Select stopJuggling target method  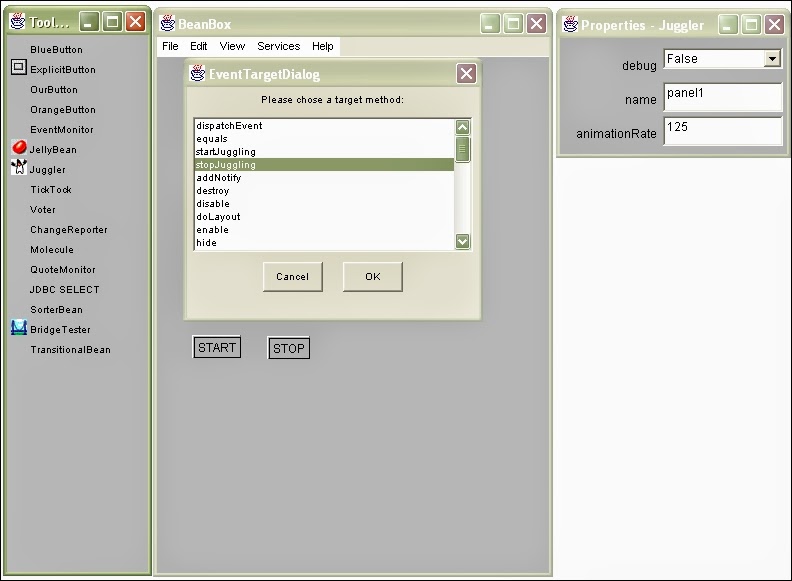click(324, 165)
